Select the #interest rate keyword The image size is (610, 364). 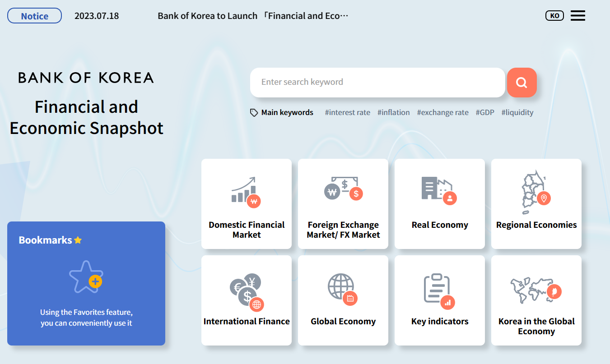tap(347, 113)
